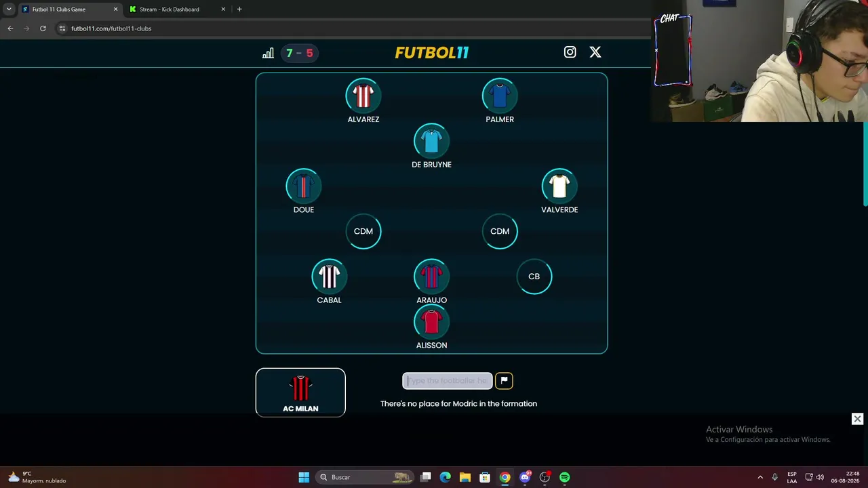Click the AC Milan club card
868x488 pixels.
pyautogui.click(x=300, y=392)
